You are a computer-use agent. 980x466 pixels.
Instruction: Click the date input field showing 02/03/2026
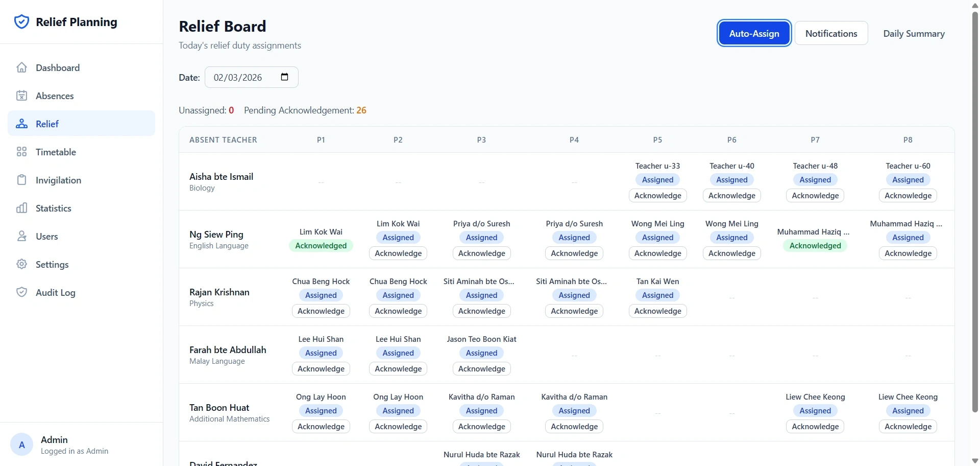click(251, 77)
